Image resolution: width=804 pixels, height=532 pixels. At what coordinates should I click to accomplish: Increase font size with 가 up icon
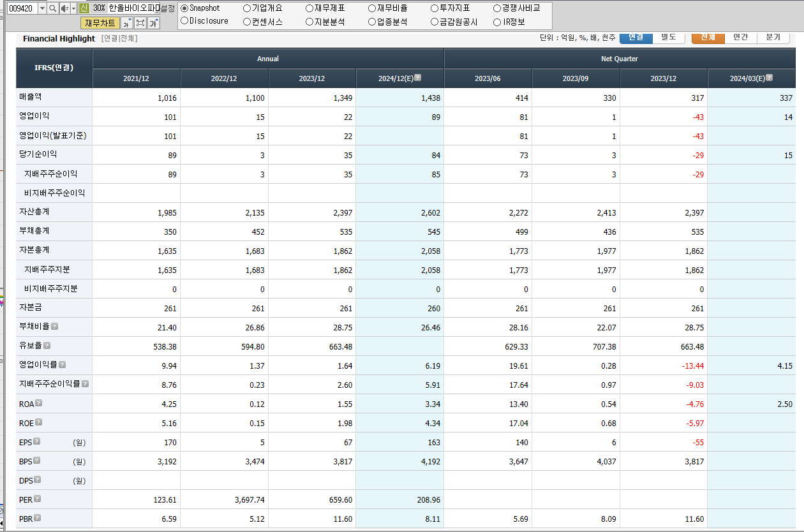click(154, 23)
